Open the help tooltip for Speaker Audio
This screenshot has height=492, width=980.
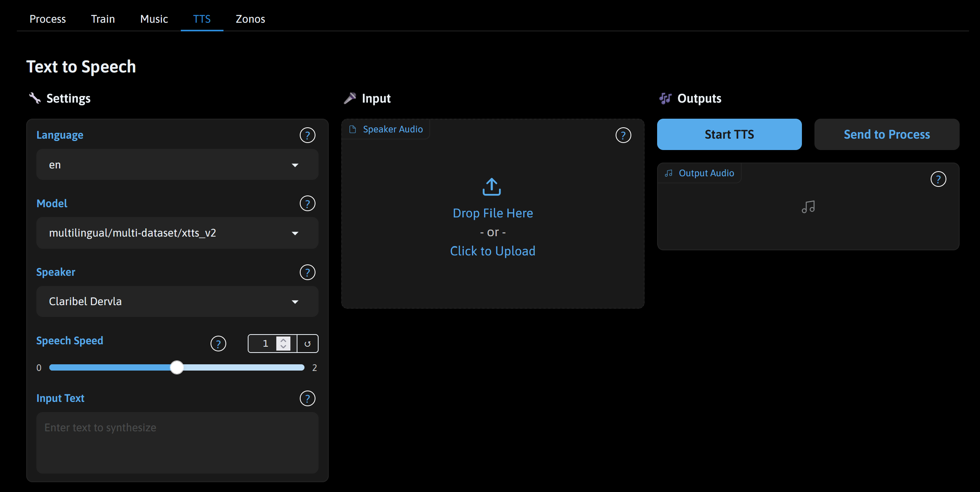click(623, 135)
